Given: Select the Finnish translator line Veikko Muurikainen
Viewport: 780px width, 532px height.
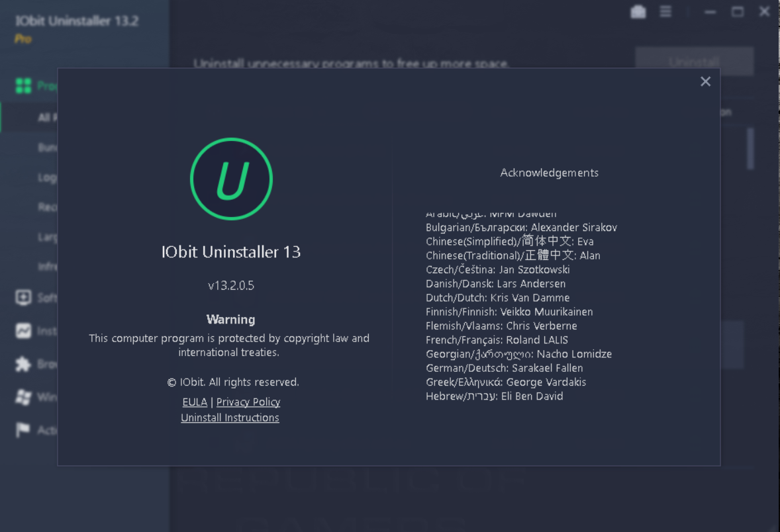Looking at the screenshot, I should pos(509,312).
